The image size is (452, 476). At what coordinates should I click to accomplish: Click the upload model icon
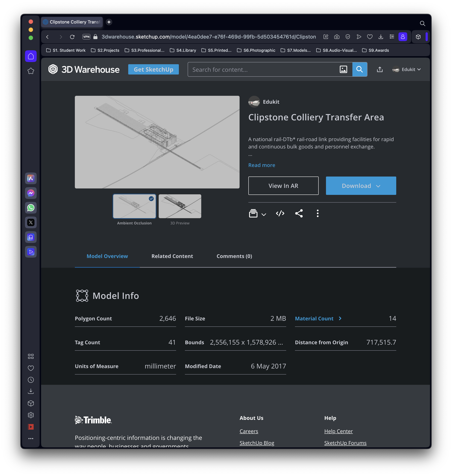point(380,69)
